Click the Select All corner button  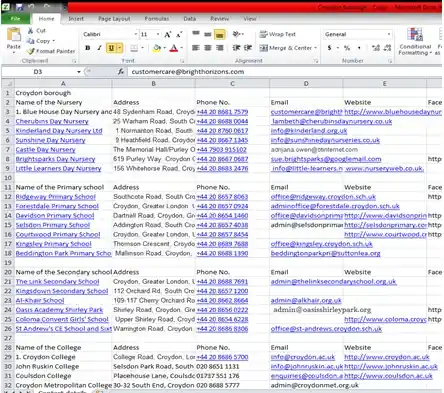click(8, 84)
